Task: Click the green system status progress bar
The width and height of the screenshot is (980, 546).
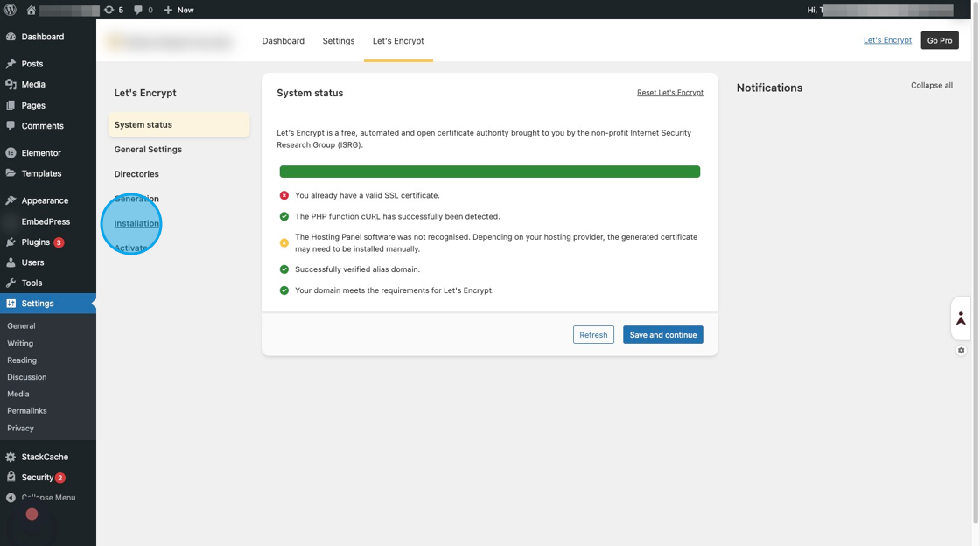Action: (489, 171)
